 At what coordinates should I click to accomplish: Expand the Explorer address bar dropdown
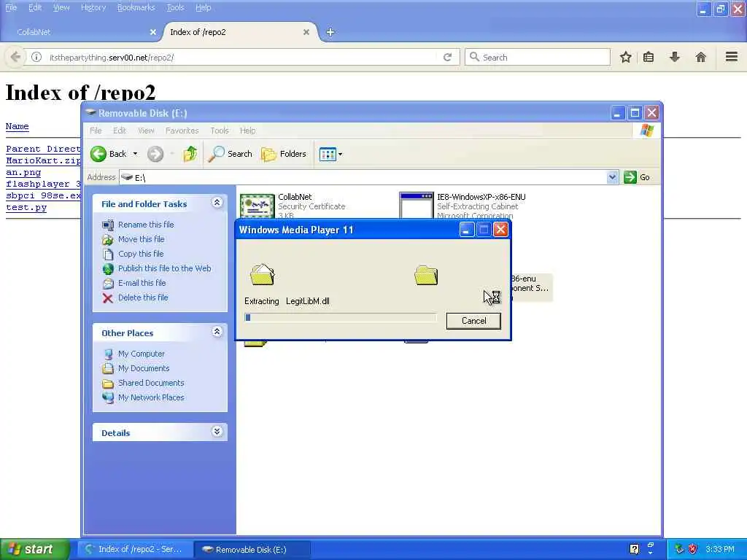click(x=612, y=178)
